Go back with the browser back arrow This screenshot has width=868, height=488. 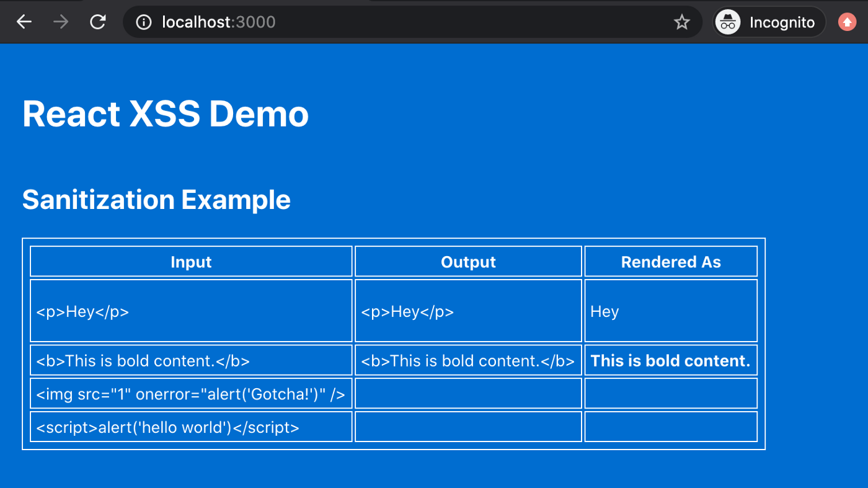[24, 22]
